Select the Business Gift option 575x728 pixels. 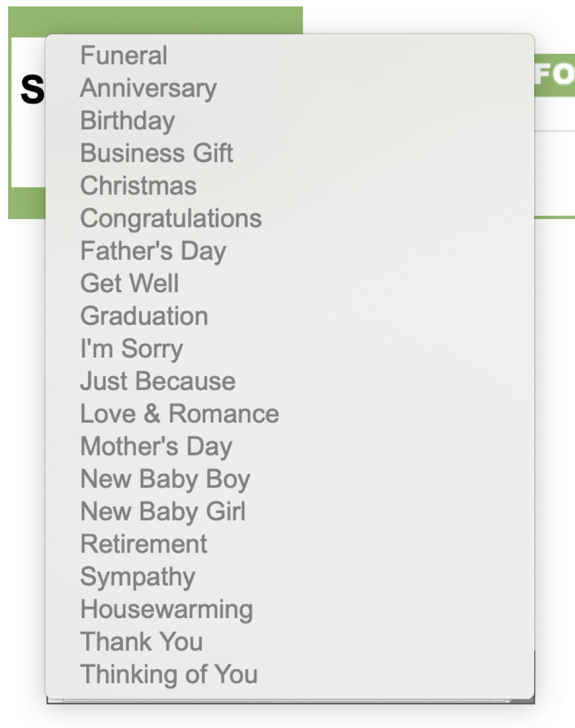(156, 154)
